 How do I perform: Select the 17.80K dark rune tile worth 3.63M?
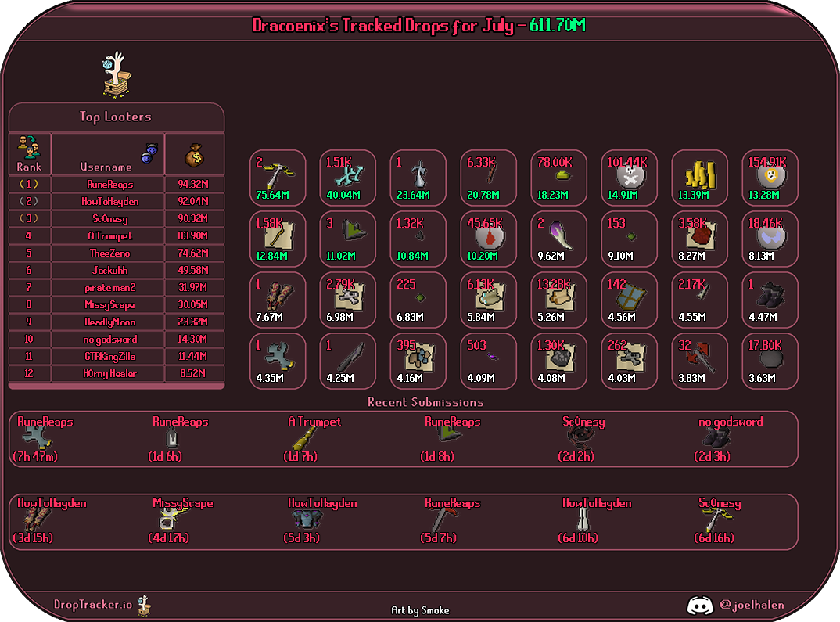(770, 361)
